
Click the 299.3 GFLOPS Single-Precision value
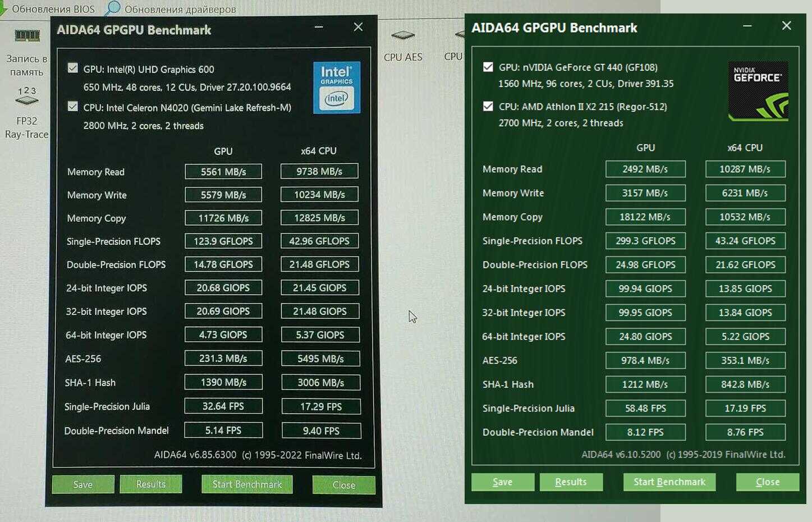(645, 241)
